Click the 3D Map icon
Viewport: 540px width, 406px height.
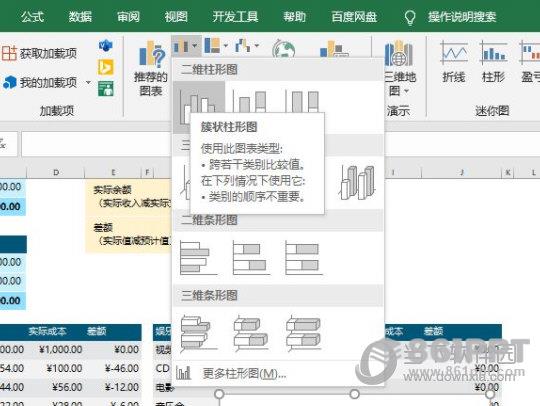(399, 69)
